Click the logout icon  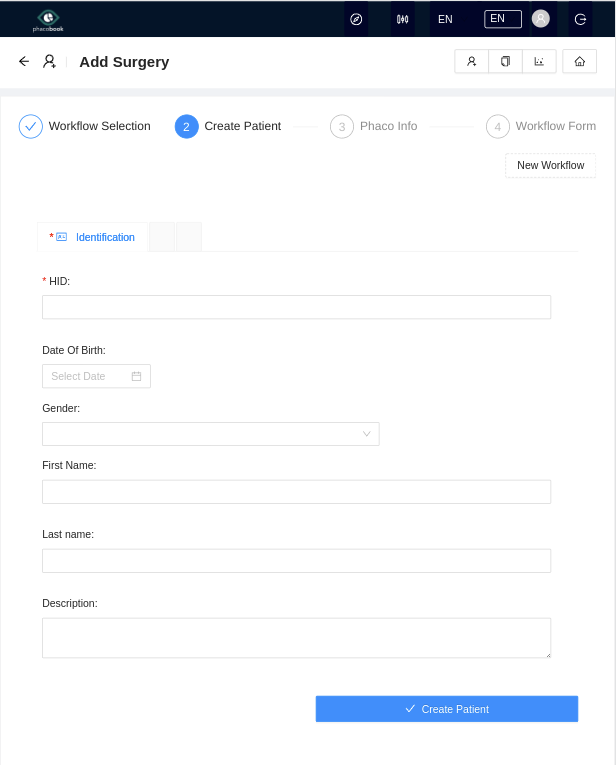click(580, 19)
